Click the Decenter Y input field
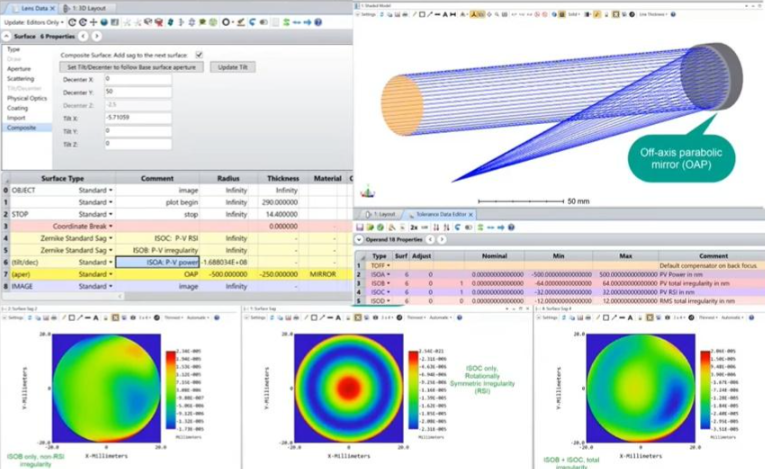The image size is (765, 469). [135, 91]
